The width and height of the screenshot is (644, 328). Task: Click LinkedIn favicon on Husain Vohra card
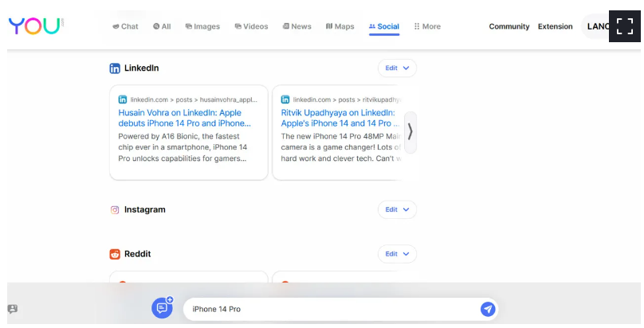pyautogui.click(x=123, y=100)
